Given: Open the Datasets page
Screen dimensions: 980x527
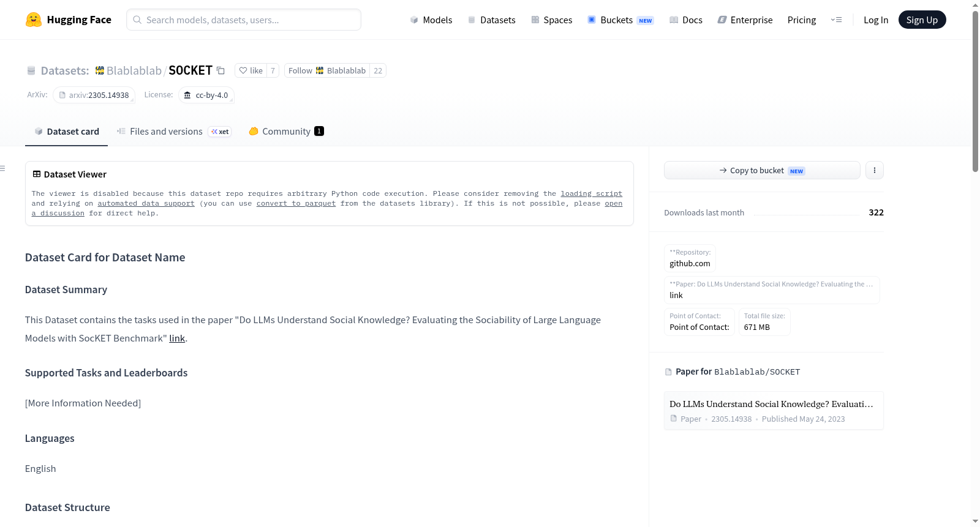Looking at the screenshot, I should pos(491,20).
